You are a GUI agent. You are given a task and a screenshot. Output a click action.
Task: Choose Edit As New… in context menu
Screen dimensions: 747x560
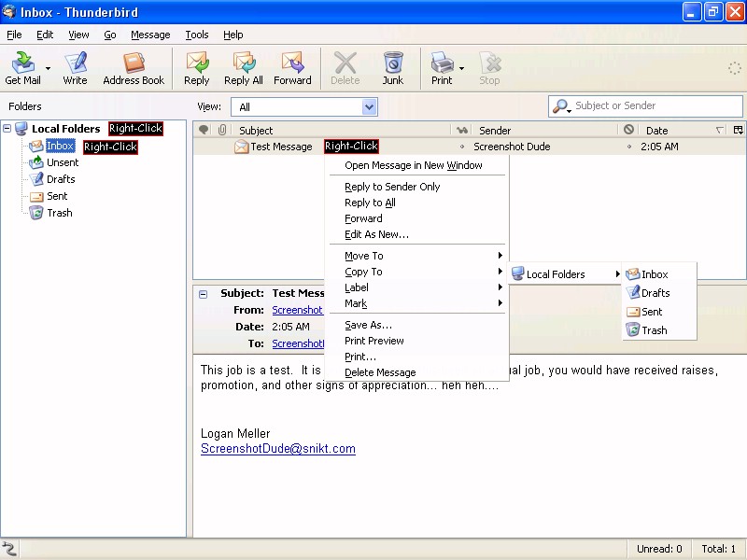coord(416,234)
